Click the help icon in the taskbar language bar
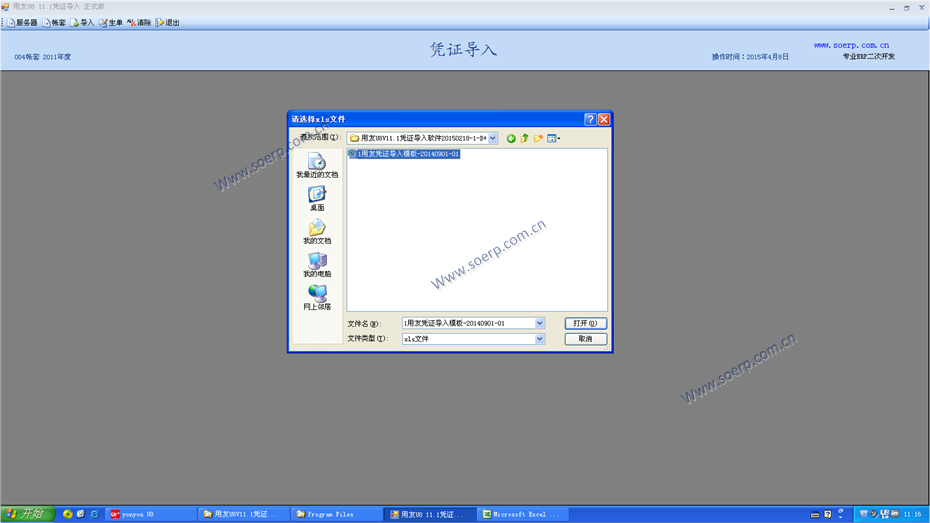The image size is (930, 523). [828, 514]
